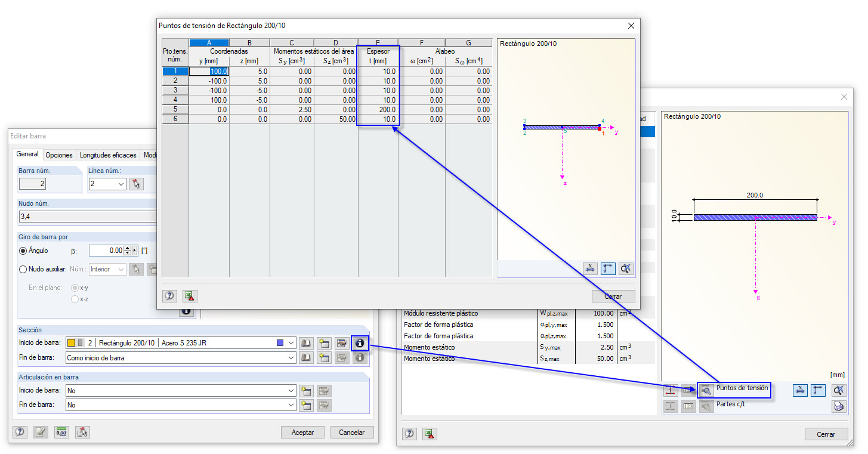Toggle axes display in section properties preview

click(x=818, y=390)
